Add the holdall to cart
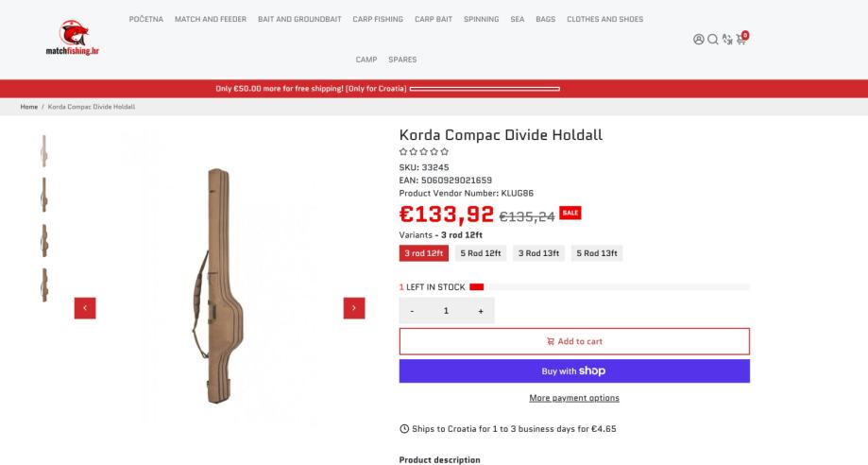868x465 pixels. (574, 341)
